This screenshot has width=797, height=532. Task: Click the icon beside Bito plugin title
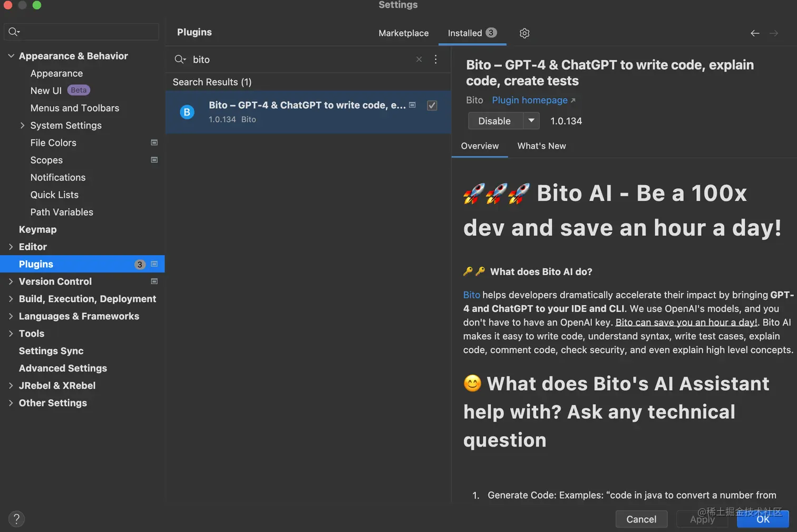[x=412, y=105]
